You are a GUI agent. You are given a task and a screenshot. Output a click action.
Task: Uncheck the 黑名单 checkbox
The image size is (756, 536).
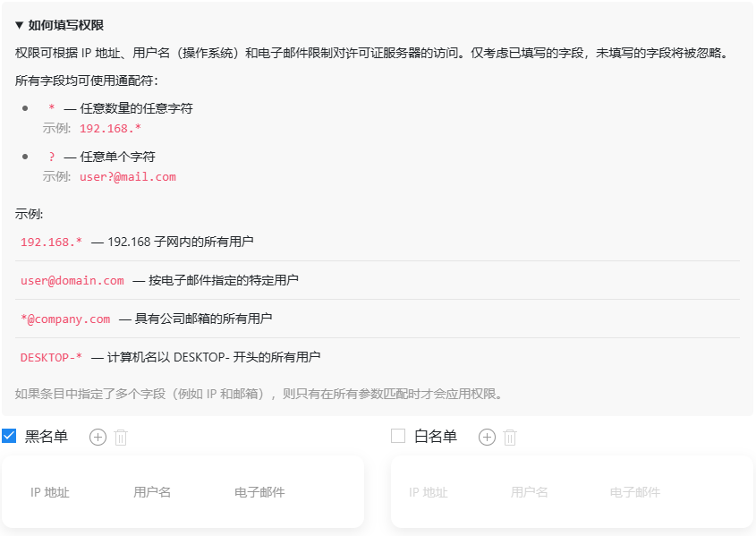pos(9,436)
